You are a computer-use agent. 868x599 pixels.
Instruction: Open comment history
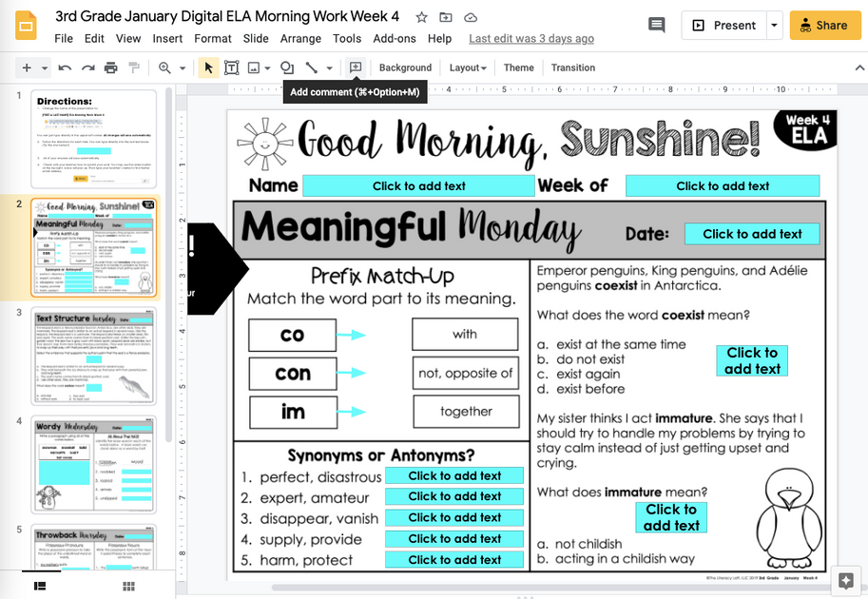coord(656,26)
